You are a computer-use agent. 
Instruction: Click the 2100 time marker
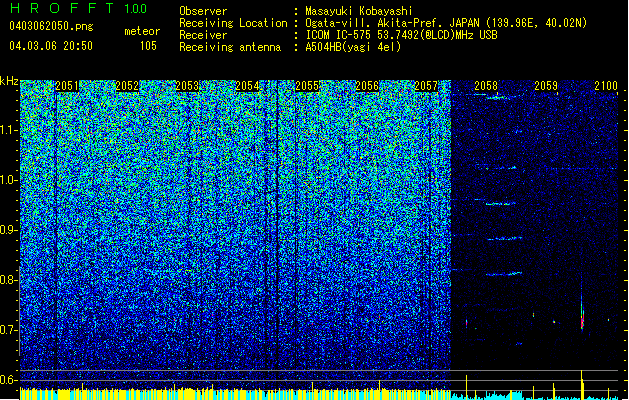[x=606, y=86]
